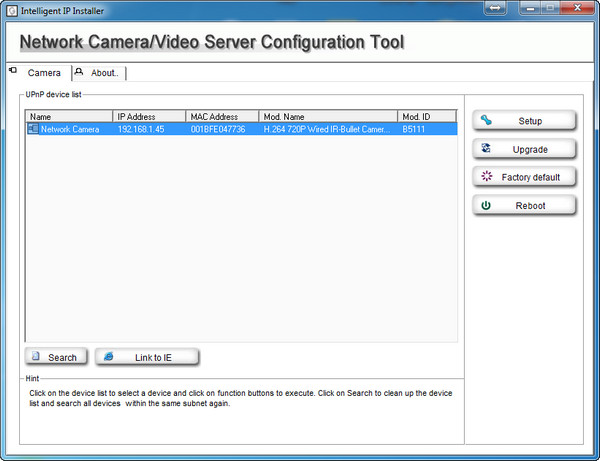
Task: Click the Mod. ID column header
Action: [426, 116]
